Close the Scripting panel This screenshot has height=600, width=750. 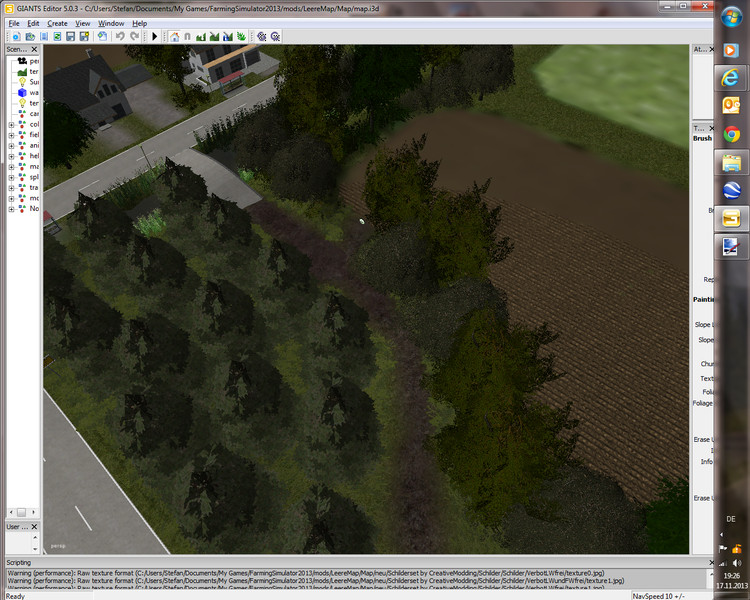point(710,562)
